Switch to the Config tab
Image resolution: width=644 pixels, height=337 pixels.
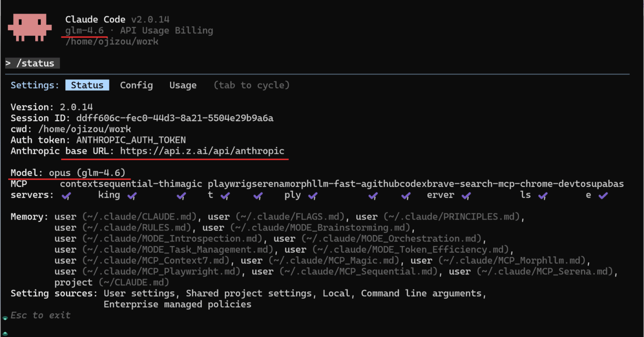(136, 85)
